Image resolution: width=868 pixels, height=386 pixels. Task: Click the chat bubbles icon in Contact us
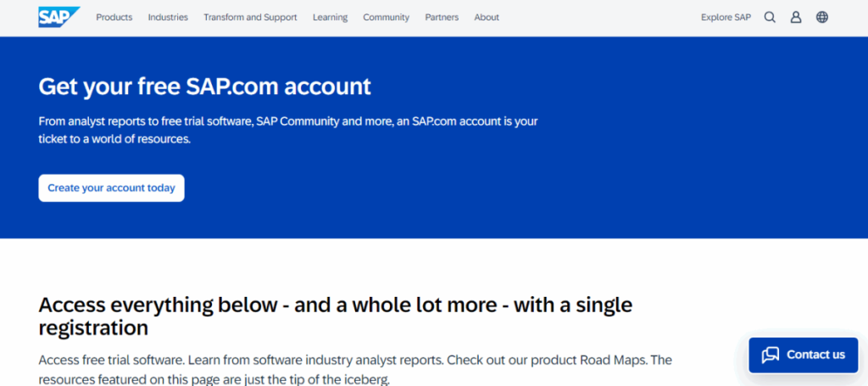(770, 355)
